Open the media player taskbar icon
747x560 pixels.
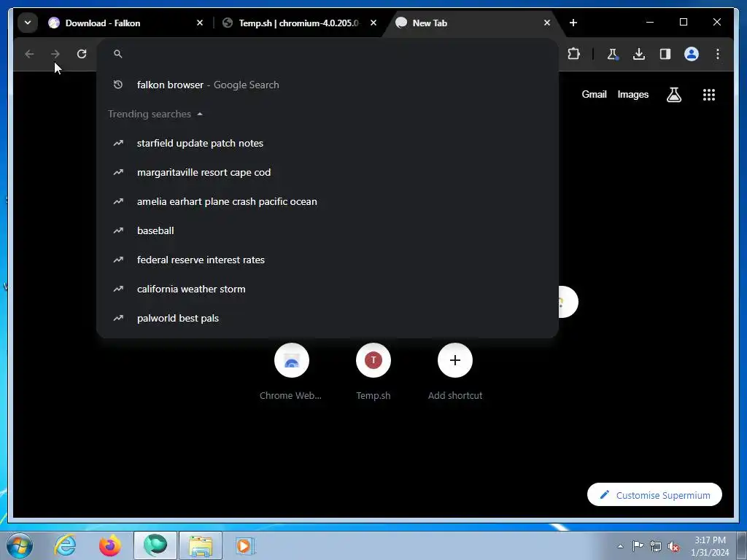(x=245, y=545)
